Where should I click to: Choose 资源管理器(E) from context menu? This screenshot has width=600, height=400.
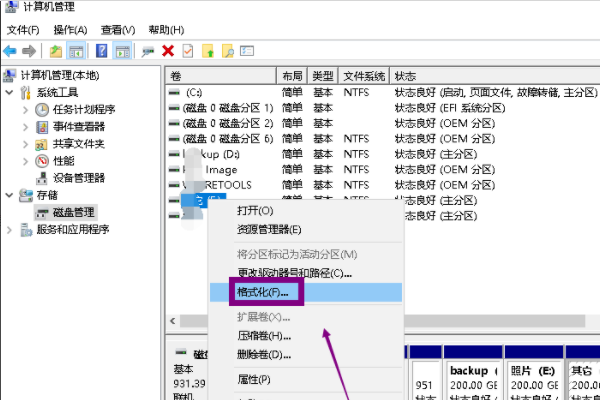click(x=269, y=229)
